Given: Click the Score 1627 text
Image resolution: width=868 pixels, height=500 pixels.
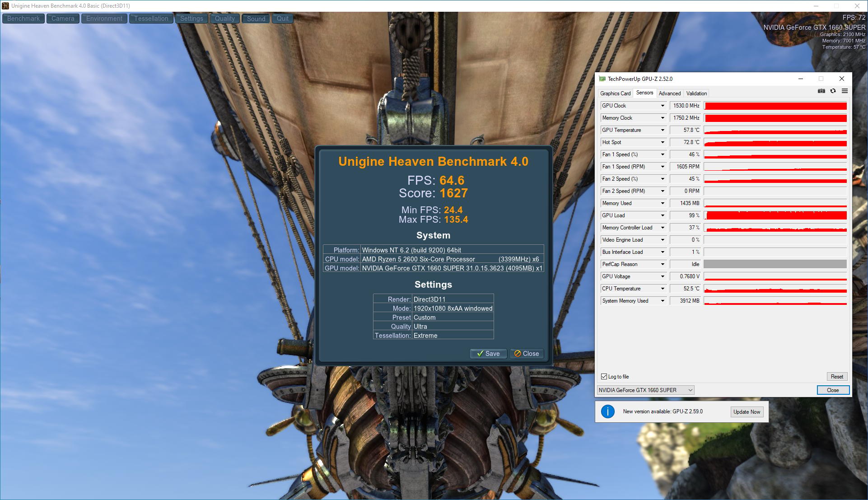Looking at the screenshot, I should [433, 193].
